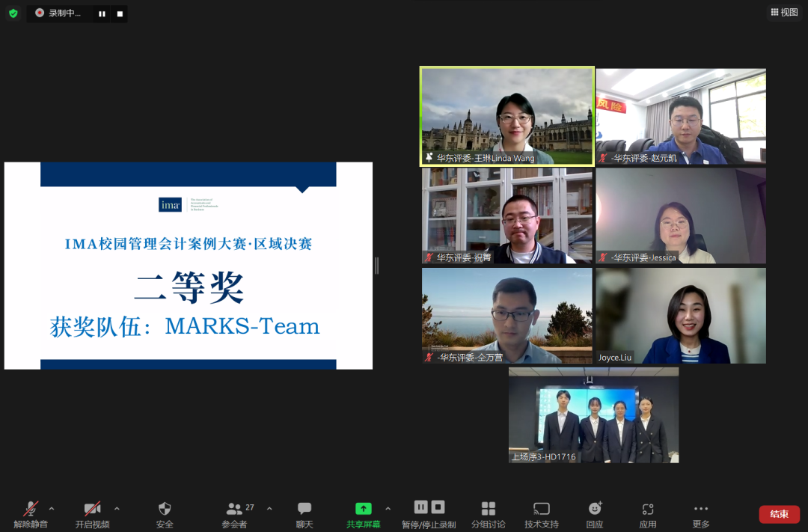Open the More (更多) menu
This screenshot has width=808, height=532.
[x=700, y=509]
